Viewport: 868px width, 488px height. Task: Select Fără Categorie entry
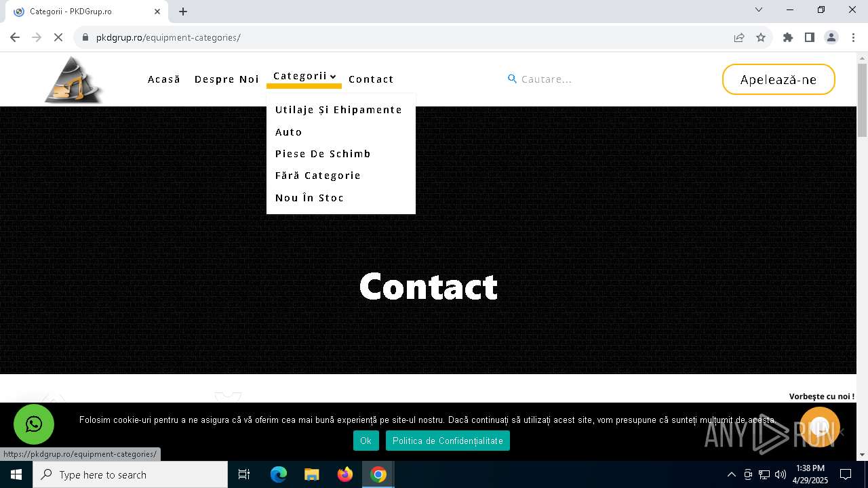[318, 176]
